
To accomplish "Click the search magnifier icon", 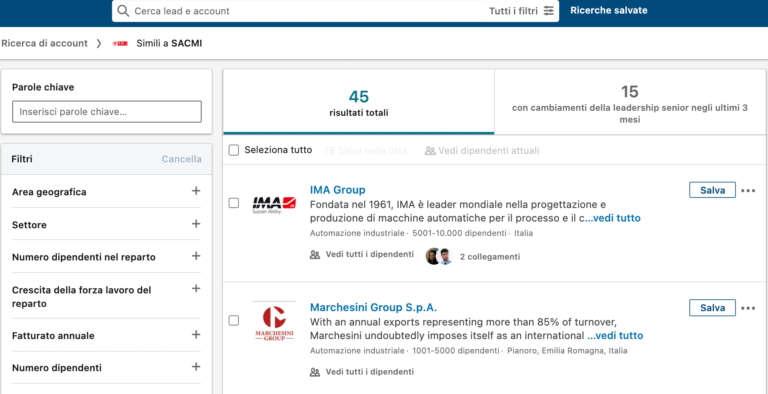I will 123,11.
